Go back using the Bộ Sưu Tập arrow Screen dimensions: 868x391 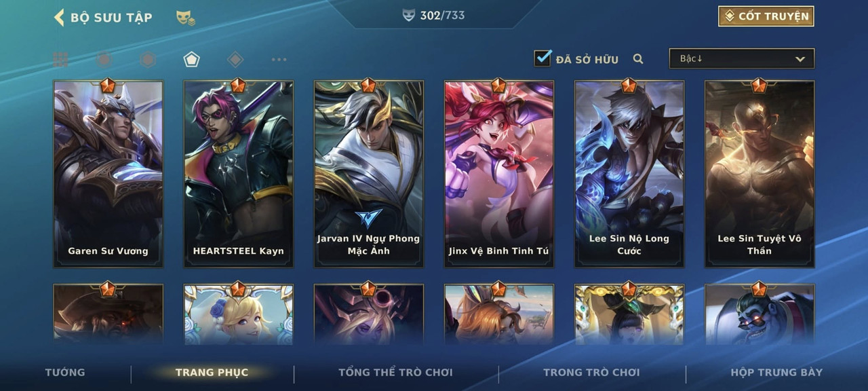point(59,18)
